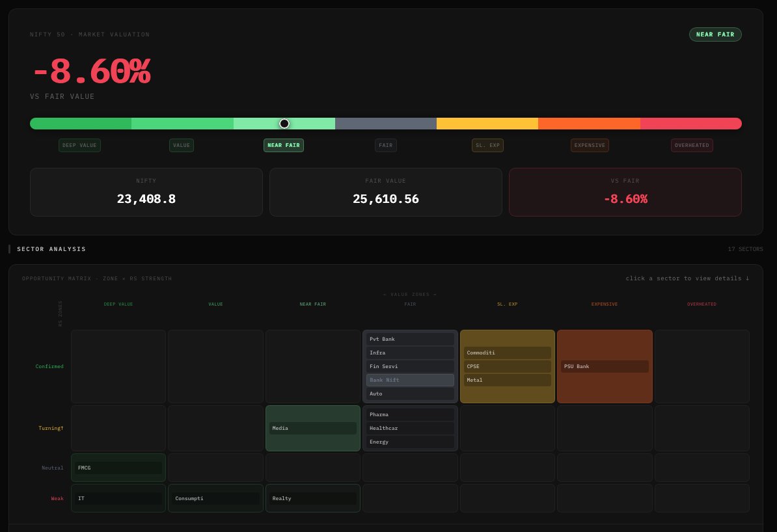The width and height of the screenshot is (777, 532).
Task: Open the highlighted Bank Nift sector
Action: coord(410,380)
